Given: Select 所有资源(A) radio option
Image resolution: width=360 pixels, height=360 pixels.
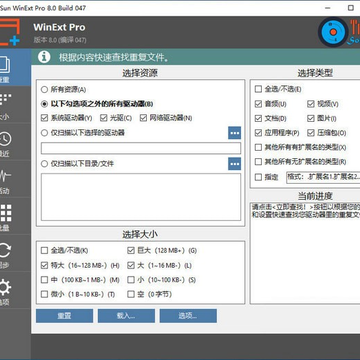Looking at the screenshot, I should click(44, 90).
